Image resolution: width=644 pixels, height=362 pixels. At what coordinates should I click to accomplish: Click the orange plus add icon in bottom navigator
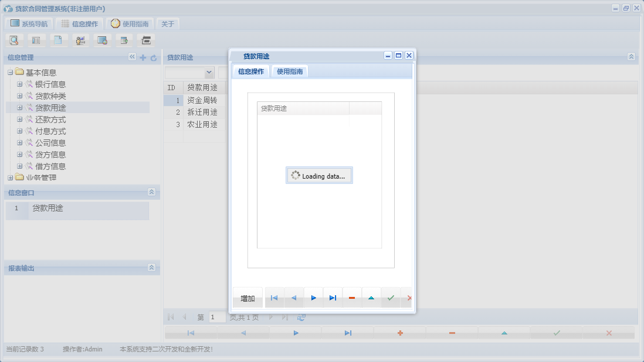[x=400, y=333]
